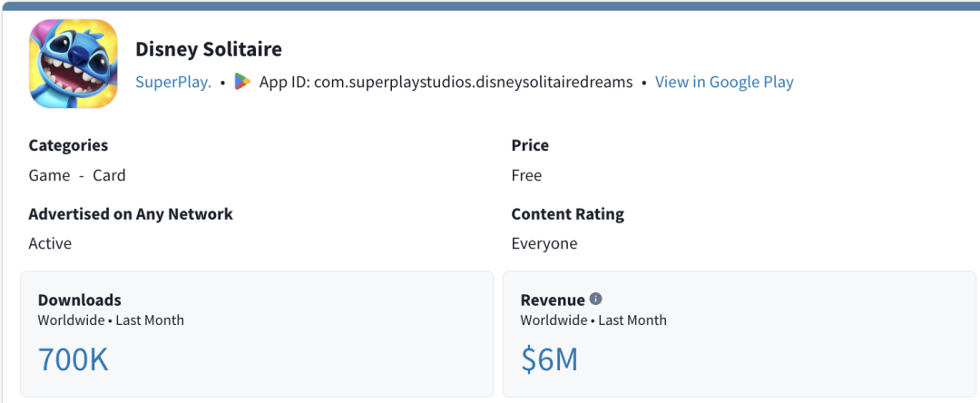Click the Everyone content rating value

click(x=544, y=243)
